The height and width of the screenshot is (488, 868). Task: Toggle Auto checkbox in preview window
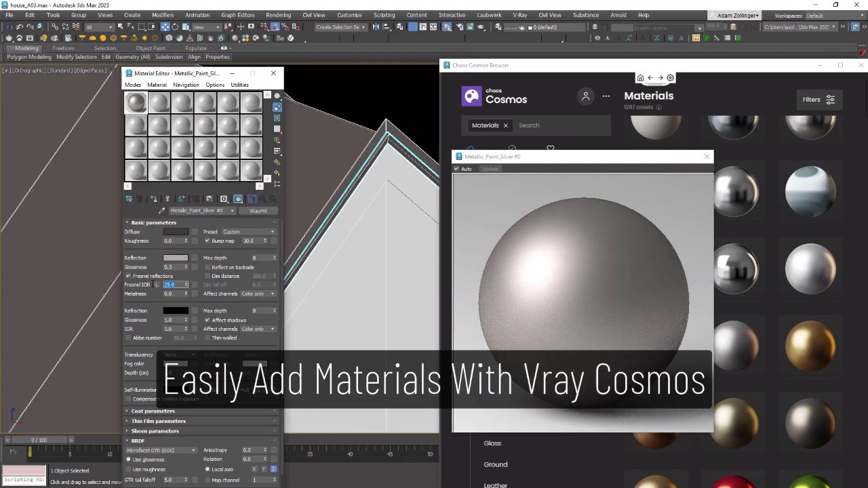coord(456,169)
